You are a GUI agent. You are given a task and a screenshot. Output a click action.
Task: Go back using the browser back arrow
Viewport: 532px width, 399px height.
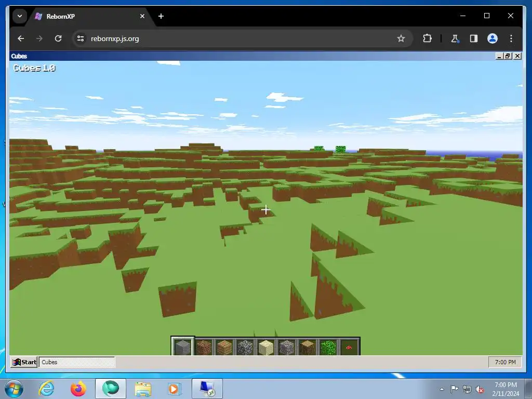[x=21, y=38]
